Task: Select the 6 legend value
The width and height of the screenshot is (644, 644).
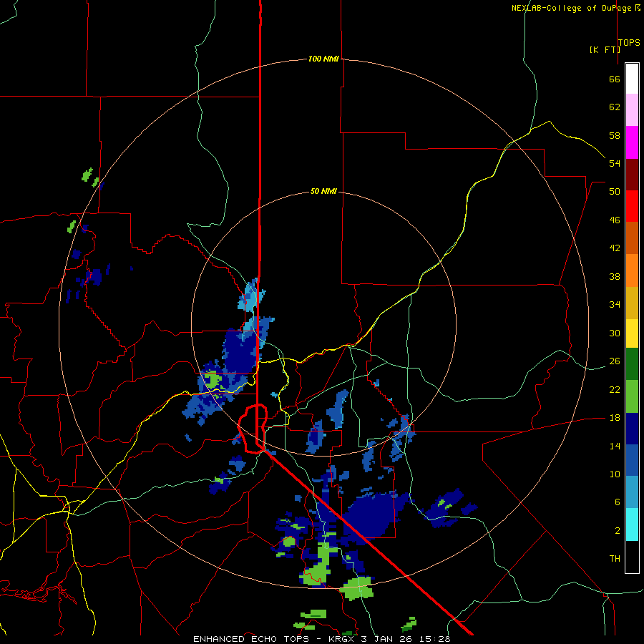Action: [x=618, y=502]
